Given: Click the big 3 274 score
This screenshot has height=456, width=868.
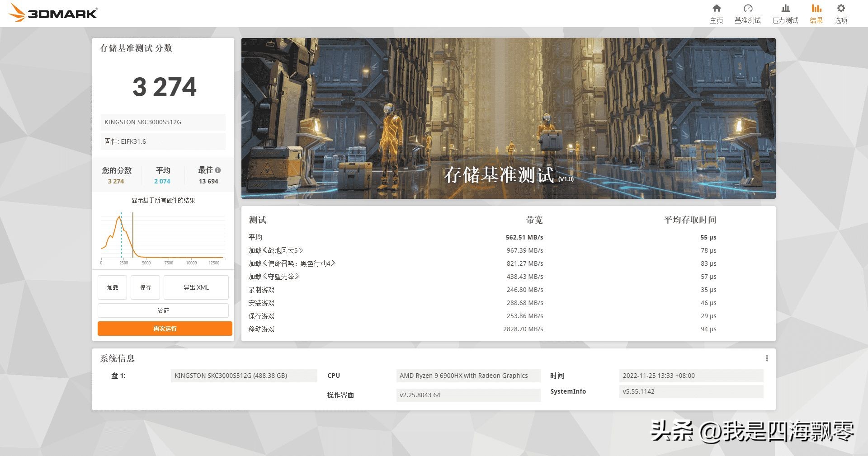Looking at the screenshot, I should click(165, 87).
